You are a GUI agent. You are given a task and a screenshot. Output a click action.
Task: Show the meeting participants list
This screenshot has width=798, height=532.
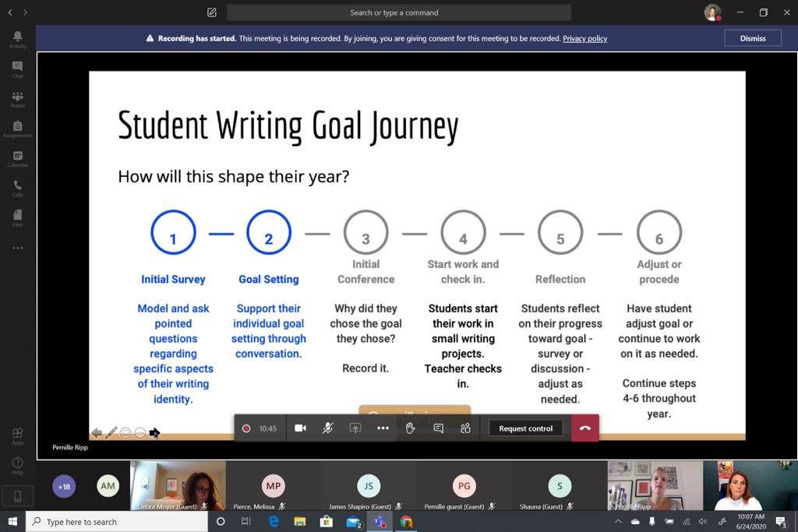[465, 428]
